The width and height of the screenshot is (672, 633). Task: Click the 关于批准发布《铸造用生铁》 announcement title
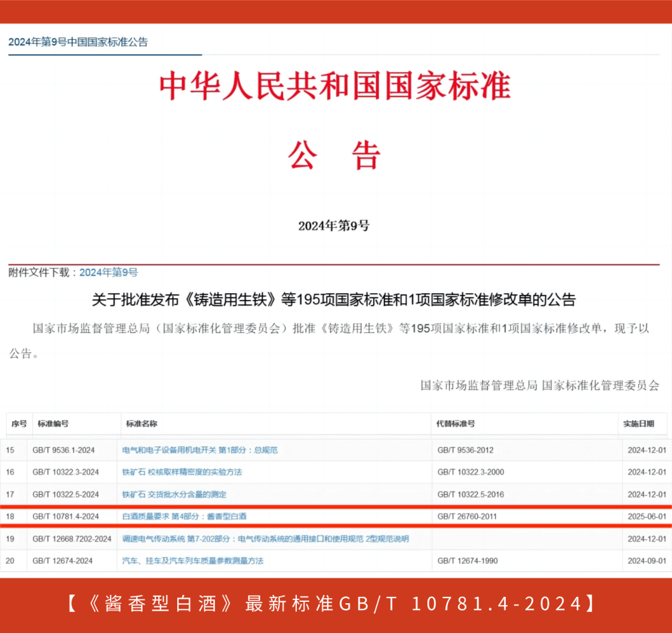point(334,299)
